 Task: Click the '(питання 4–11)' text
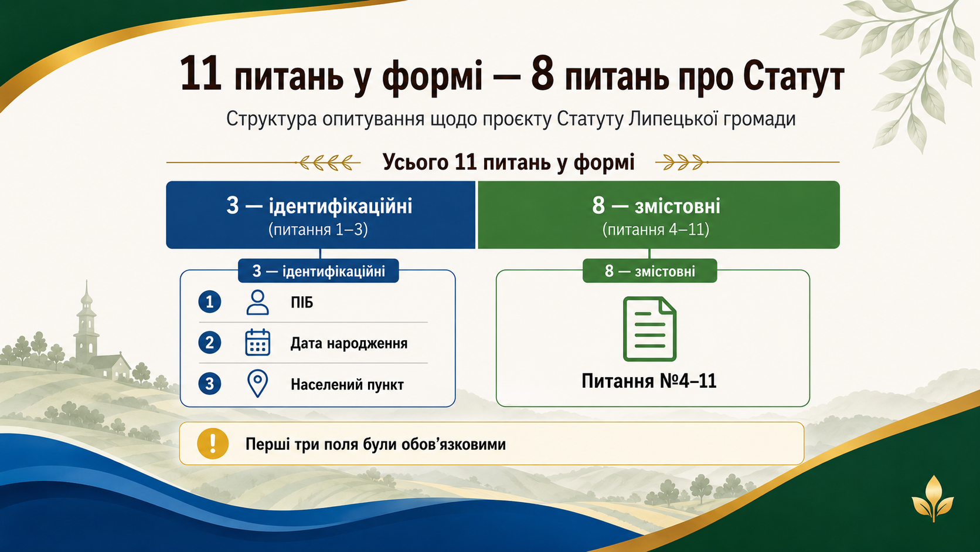coord(656,229)
